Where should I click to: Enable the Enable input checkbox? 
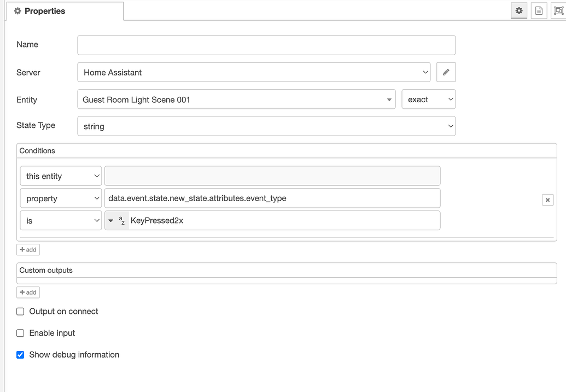click(20, 333)
